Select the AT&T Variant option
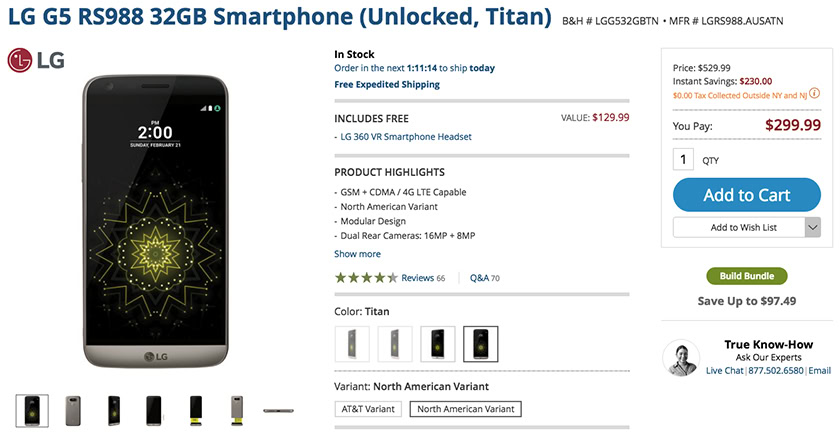Viewport: 840px width, 433px height. tap(367, 409)
